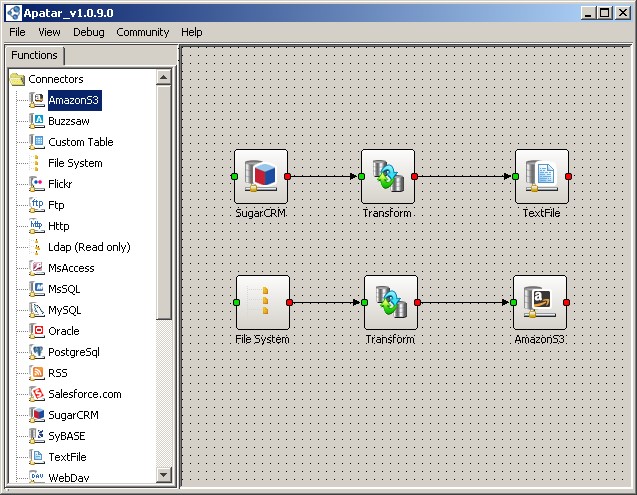Screen dimensions: 637x495
Task: Select the AmazonS3 connector icon in the tree
Action: click(x=37, y=100)
